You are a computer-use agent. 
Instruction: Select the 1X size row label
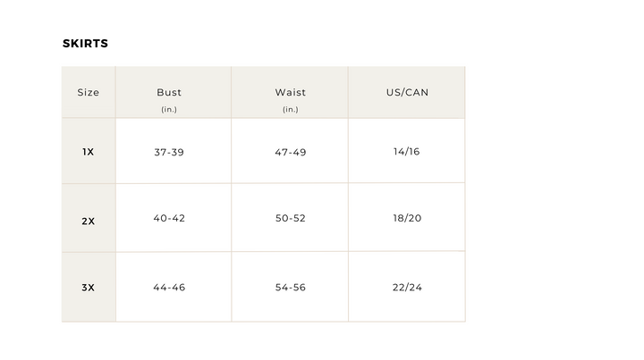tap(89, 152)
